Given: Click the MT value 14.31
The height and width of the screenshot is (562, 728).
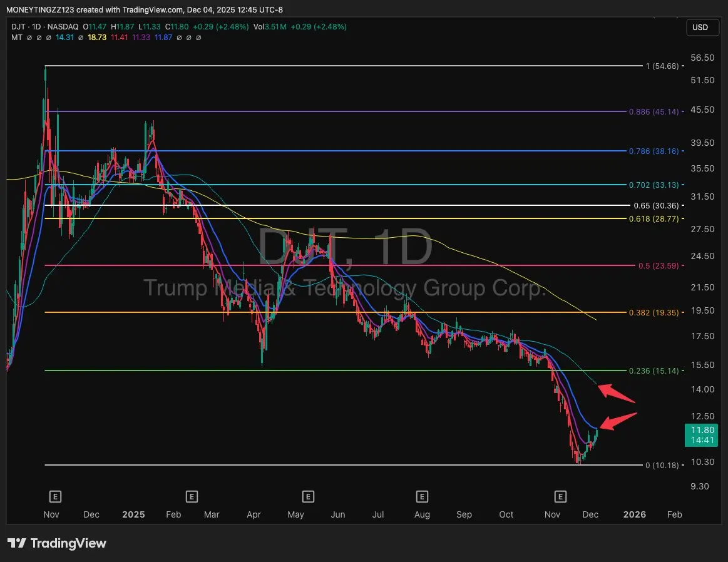Looking at the screenshot, I should pyautogui.click(x=64, y=38).
